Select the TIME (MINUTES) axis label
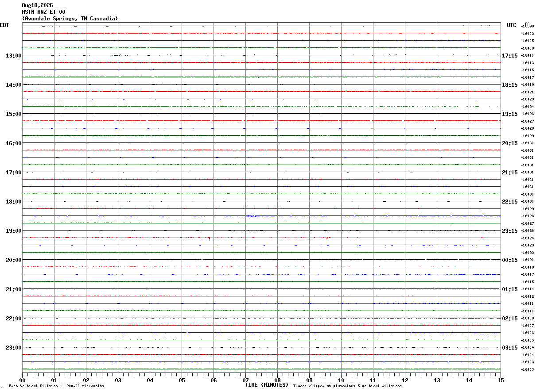 coord(267,385)
